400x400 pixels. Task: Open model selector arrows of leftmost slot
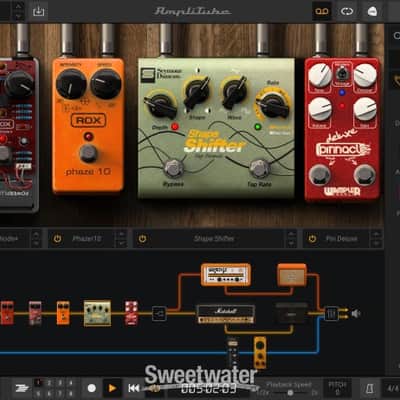click(x=36, y=239)
